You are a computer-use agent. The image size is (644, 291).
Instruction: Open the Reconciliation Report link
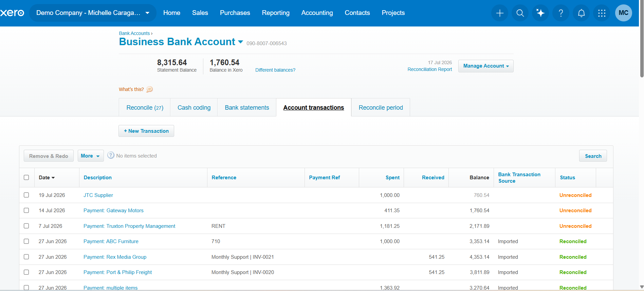point(430,69)
